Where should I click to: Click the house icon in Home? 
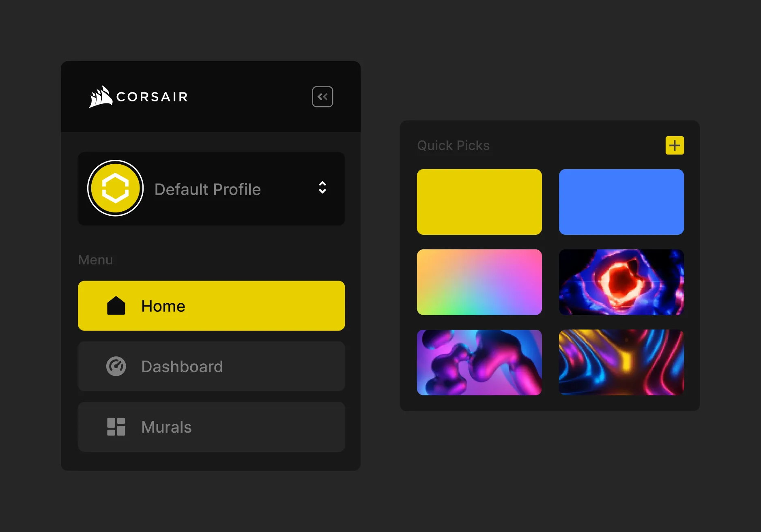[116, 306]
